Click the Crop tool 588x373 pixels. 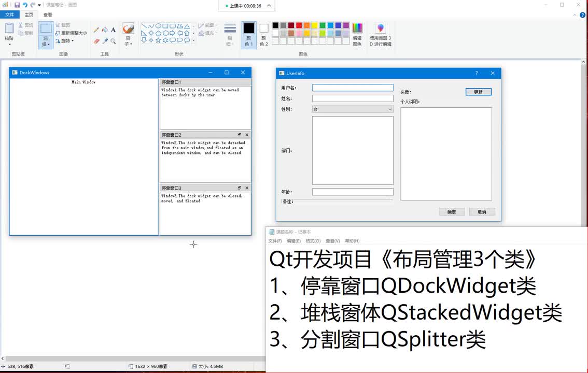tap(63, 25)
